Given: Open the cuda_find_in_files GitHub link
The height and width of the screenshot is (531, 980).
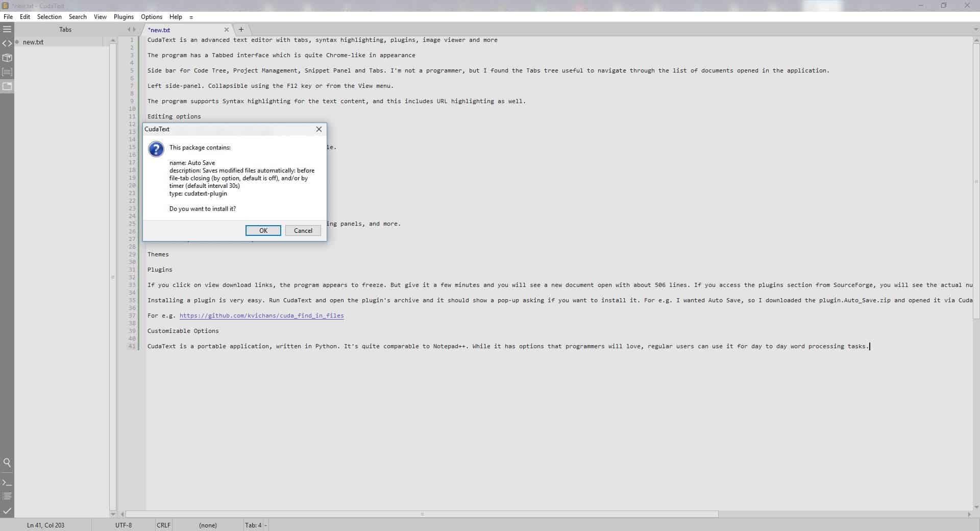Looking at the screenshot, I should coord(262,316).
